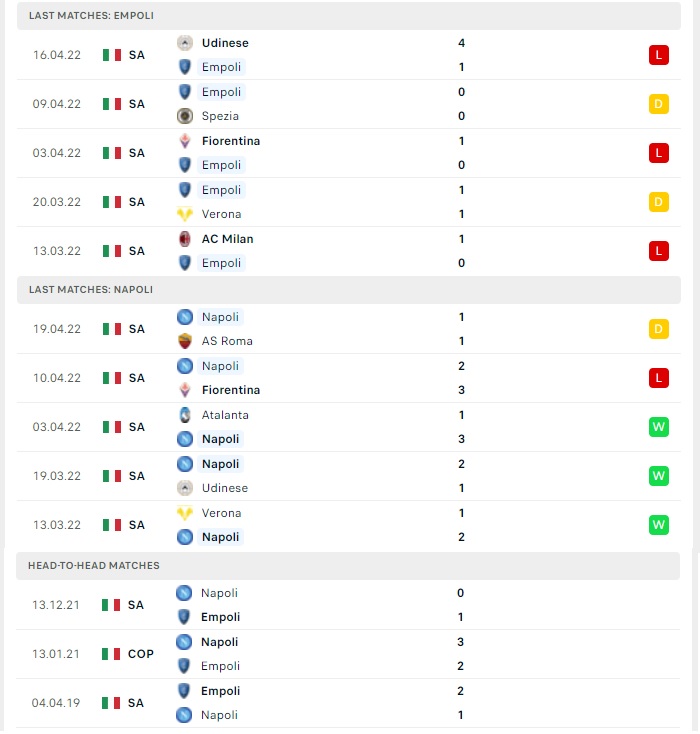
Task: Open the 04.04.19 Empoli vs Napoli match row
Action: point(348,703)
